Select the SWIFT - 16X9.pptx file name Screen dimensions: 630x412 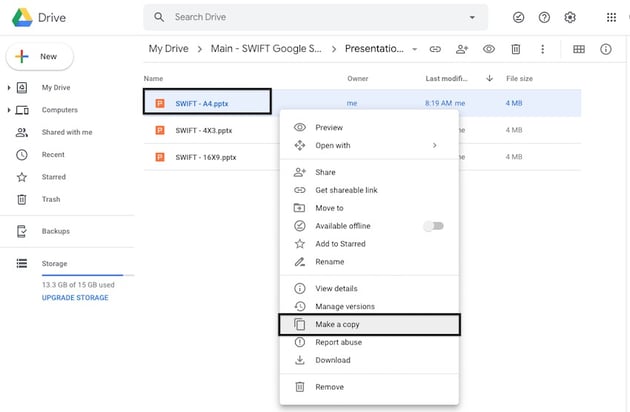[206, 157]
